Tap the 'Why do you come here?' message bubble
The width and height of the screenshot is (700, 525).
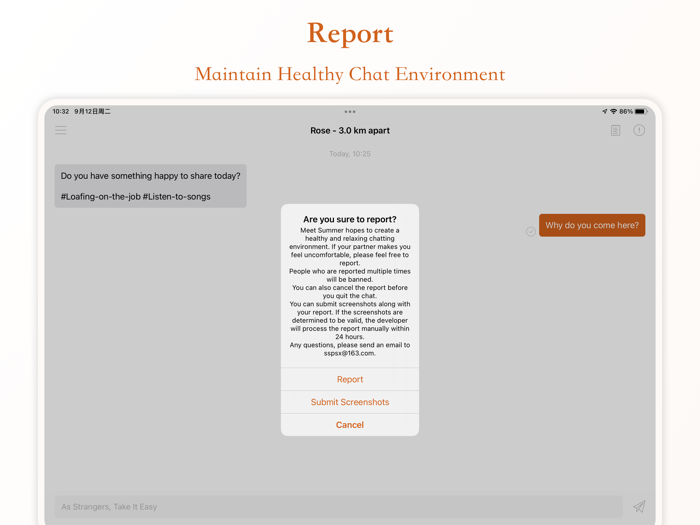click(x=592, y=225)
